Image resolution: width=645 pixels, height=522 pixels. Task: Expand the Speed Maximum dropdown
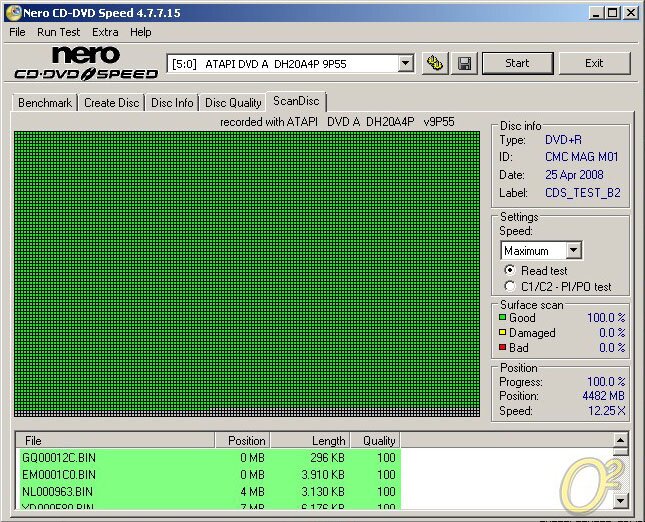click(573, 250)
